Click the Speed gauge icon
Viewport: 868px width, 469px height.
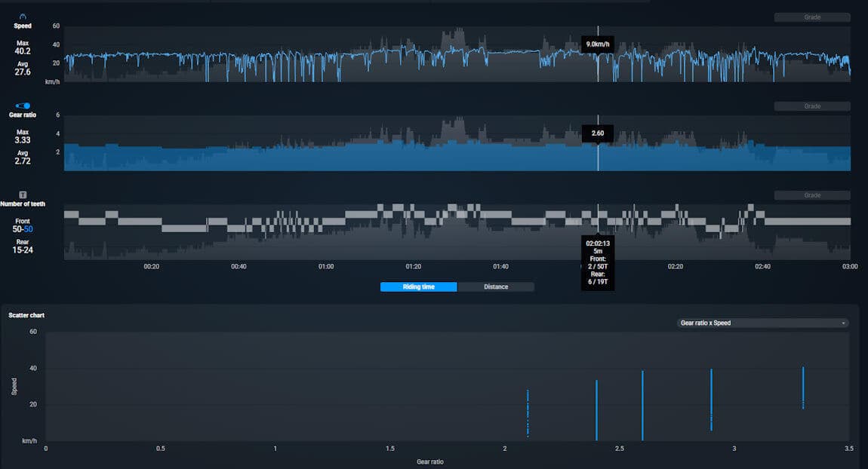pos(23,16)
